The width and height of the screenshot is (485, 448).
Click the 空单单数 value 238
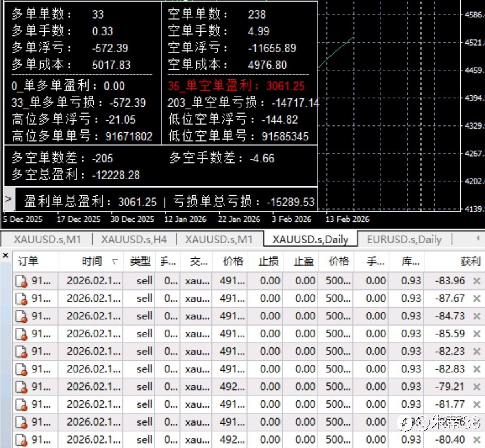[x=257, y=14]
